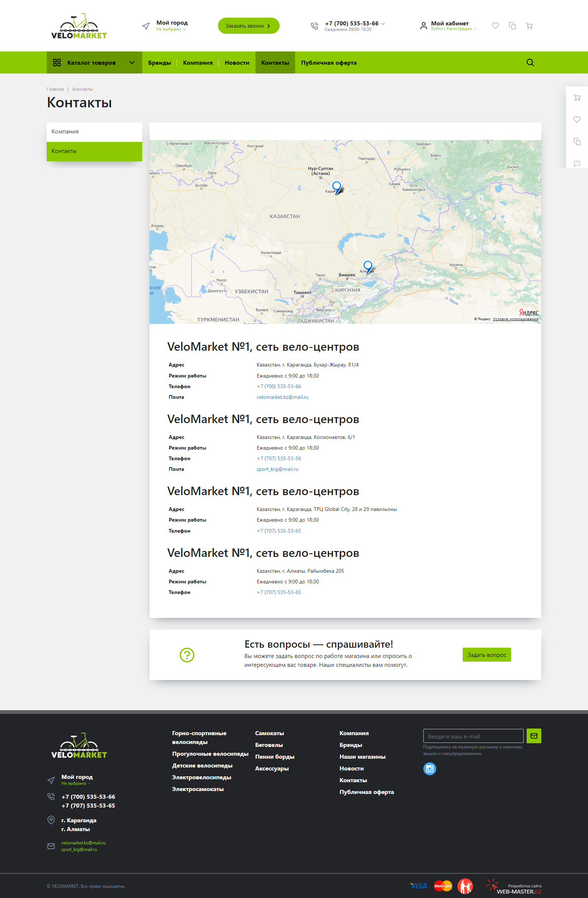This screenshot has width=588, height=898.
Task: Open heart icon in right side panel
Action: 577,119
